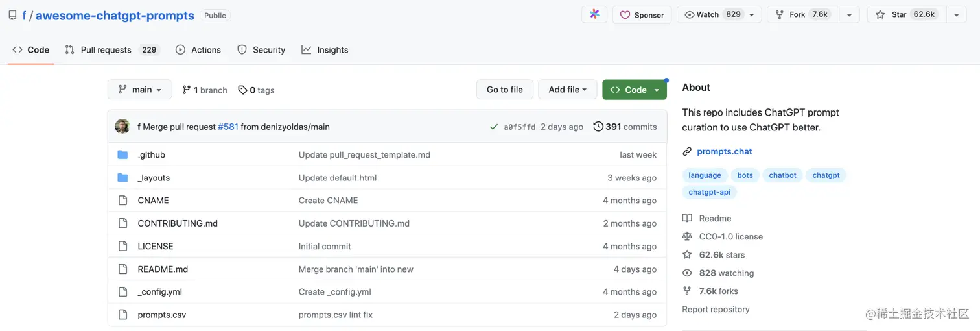Click the chatgpt topic tag
Viewport: 980px width, 331px height.
click(x=826, y=175)
